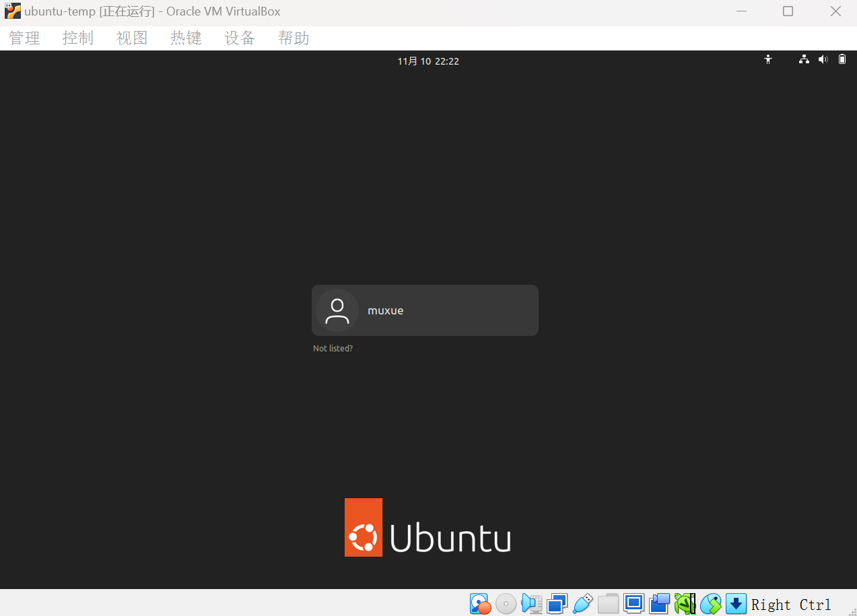The height and width of the screenshot is (616, 857).
Task: Click the battery icon in top bar
Action: pyautogui.click(x=842, y=60)
